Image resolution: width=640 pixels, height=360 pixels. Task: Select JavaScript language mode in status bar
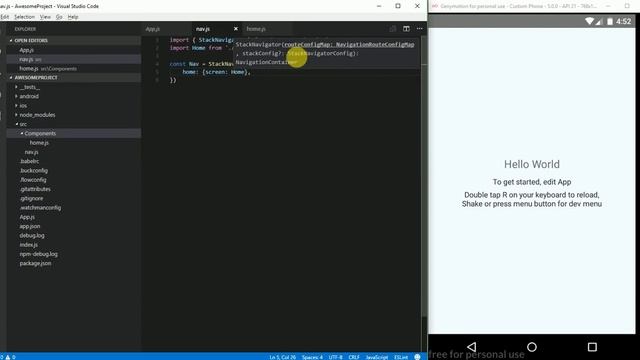[x=376, y=357]
